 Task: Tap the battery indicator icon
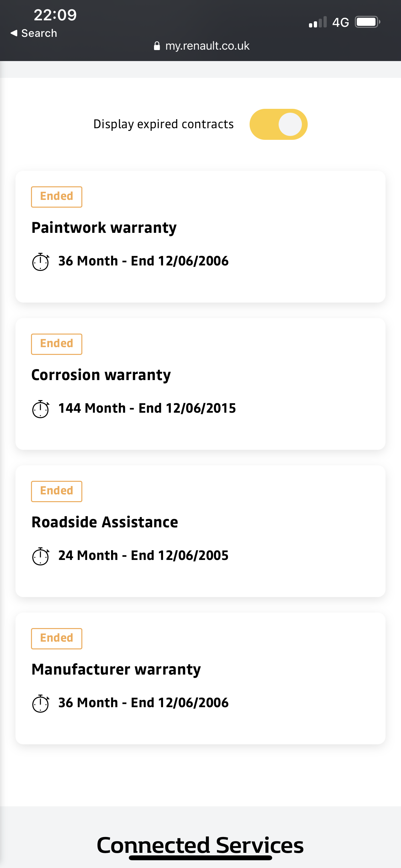point(367,22)
